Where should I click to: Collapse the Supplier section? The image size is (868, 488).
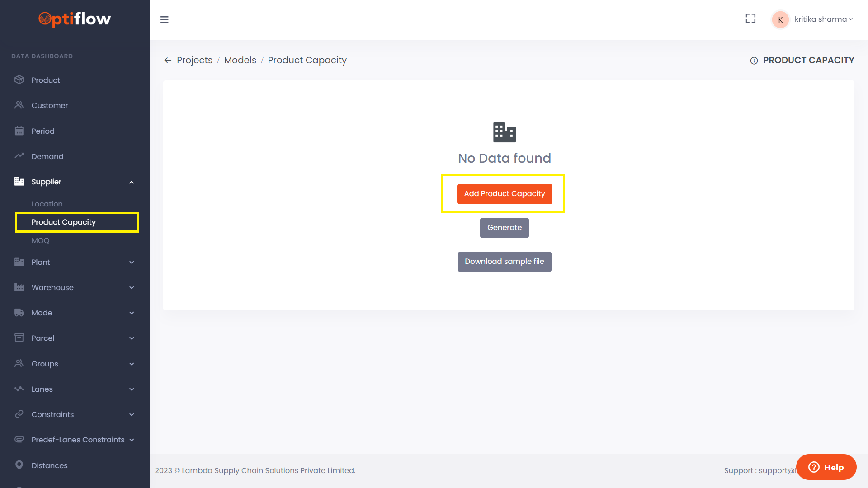132,182
